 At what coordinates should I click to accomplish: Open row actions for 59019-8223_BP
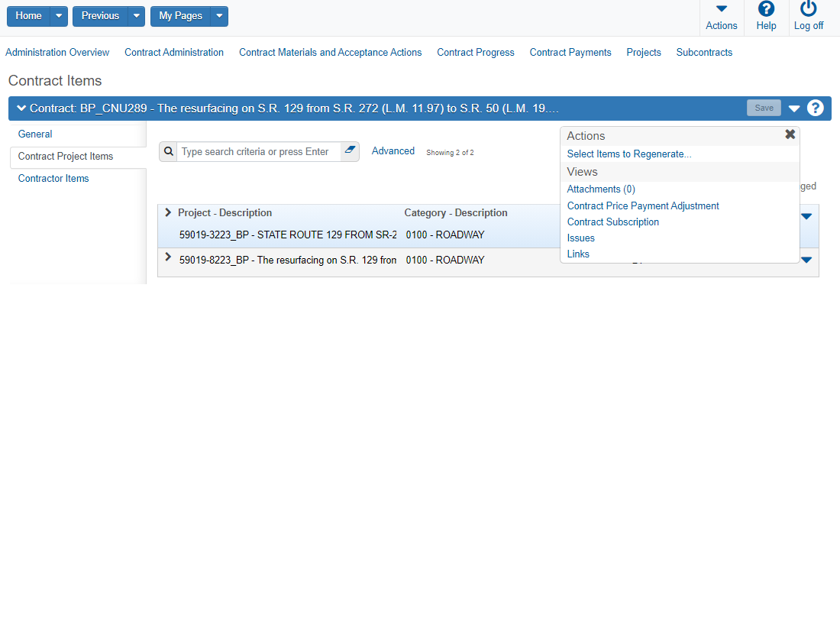(x=806, y=260)
